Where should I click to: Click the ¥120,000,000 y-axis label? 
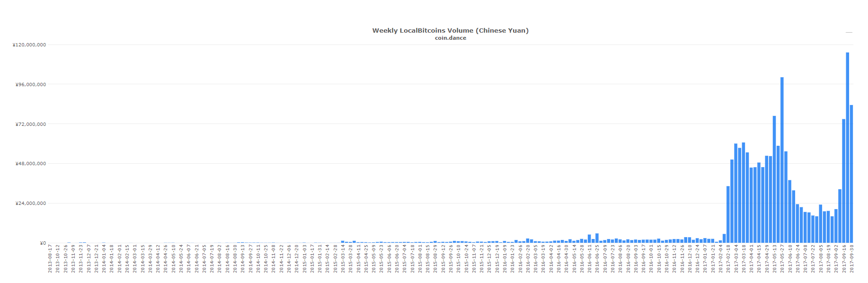[29, 45]
